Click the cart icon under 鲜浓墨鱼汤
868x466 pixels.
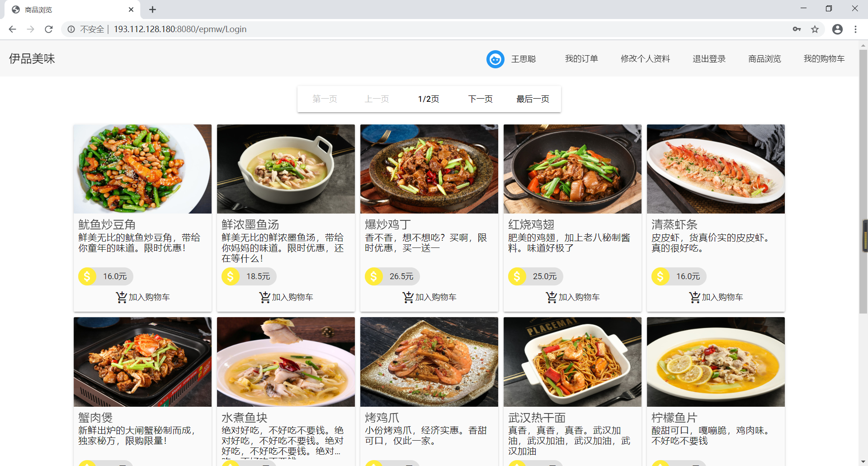(x=264, y=297)
